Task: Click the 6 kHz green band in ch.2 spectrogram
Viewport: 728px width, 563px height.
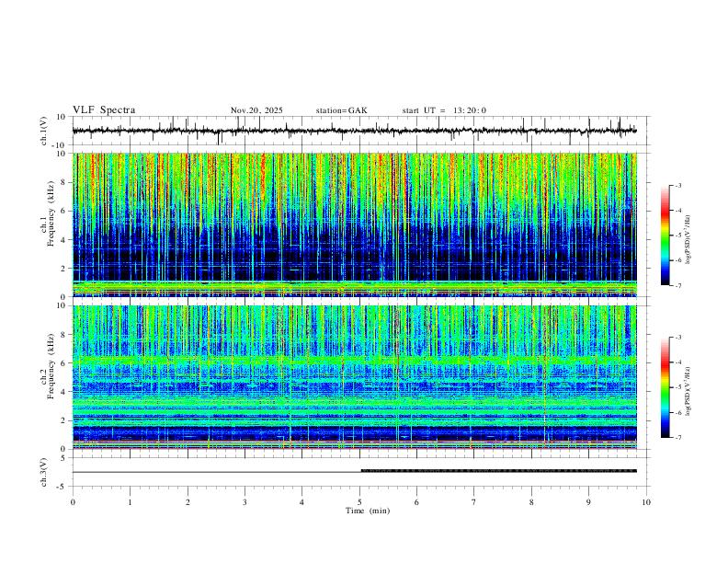Action: coord(354,360)
